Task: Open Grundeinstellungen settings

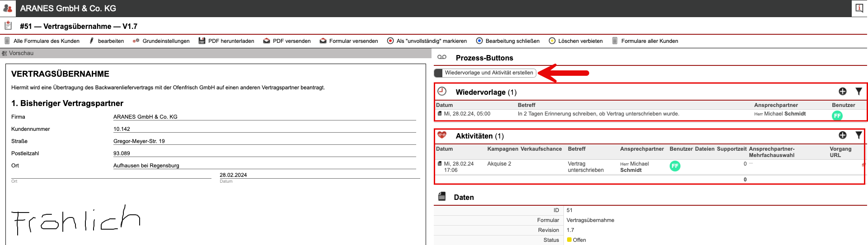Action: (161, 41)
